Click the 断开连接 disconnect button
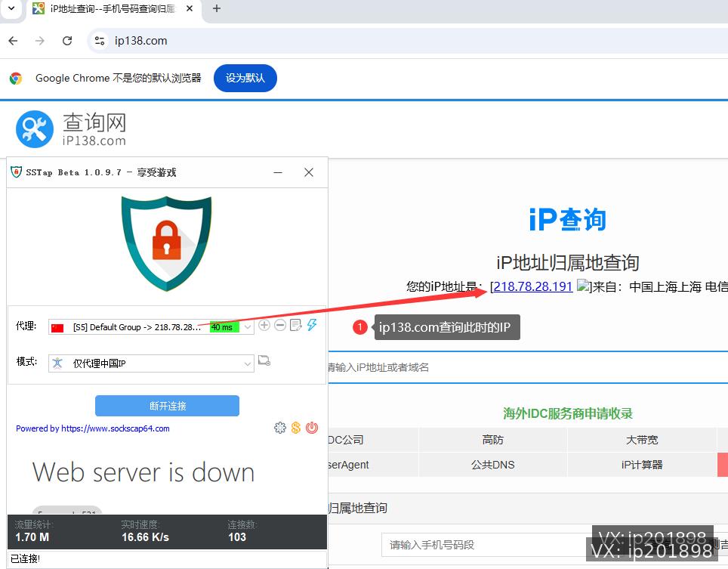Viewport: 728px width, 569px height. click(x=167, y=406)
